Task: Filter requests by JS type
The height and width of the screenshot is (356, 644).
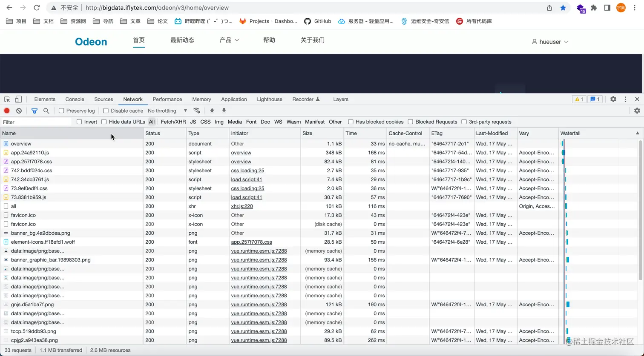Action: point(193,122)
